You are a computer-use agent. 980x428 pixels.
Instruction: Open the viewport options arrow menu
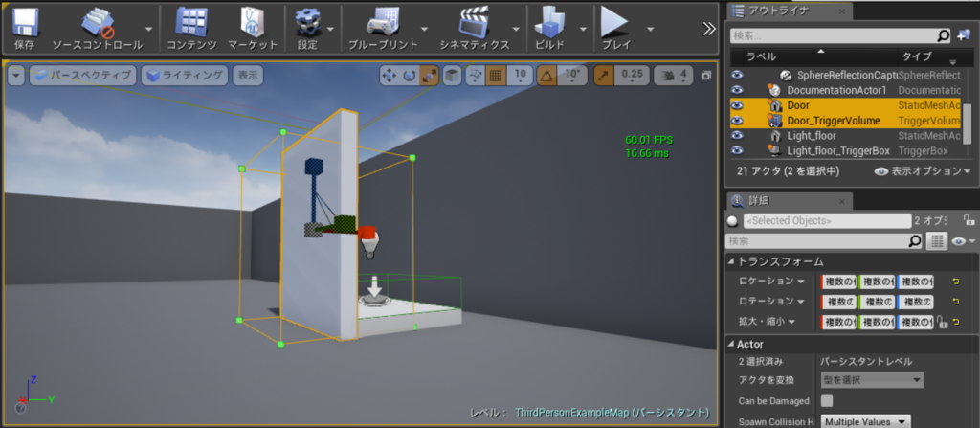coord(16,76)
